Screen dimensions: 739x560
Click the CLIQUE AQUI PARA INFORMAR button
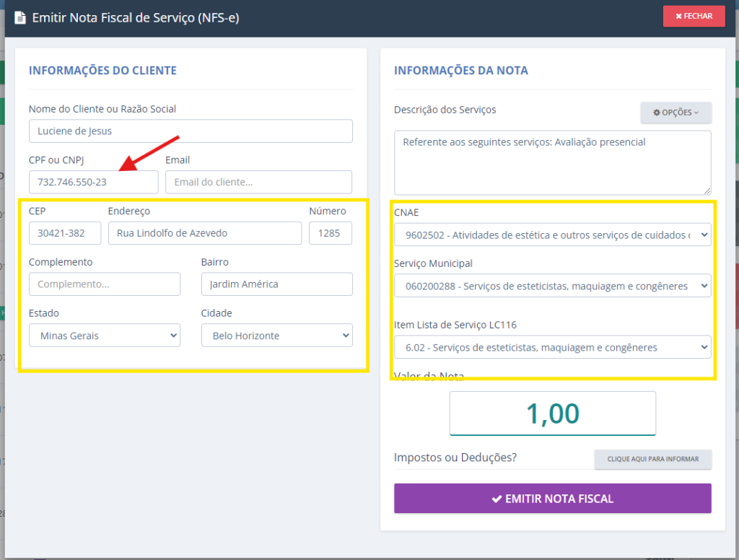pos(652,459)
